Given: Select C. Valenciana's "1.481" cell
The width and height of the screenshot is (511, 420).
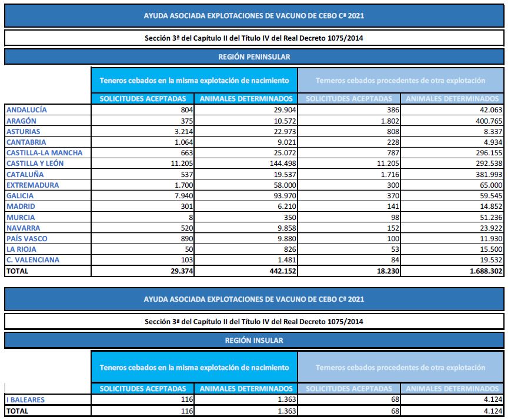Looking at the screenshot, I should pyautogui.click(x=287, y=260).
